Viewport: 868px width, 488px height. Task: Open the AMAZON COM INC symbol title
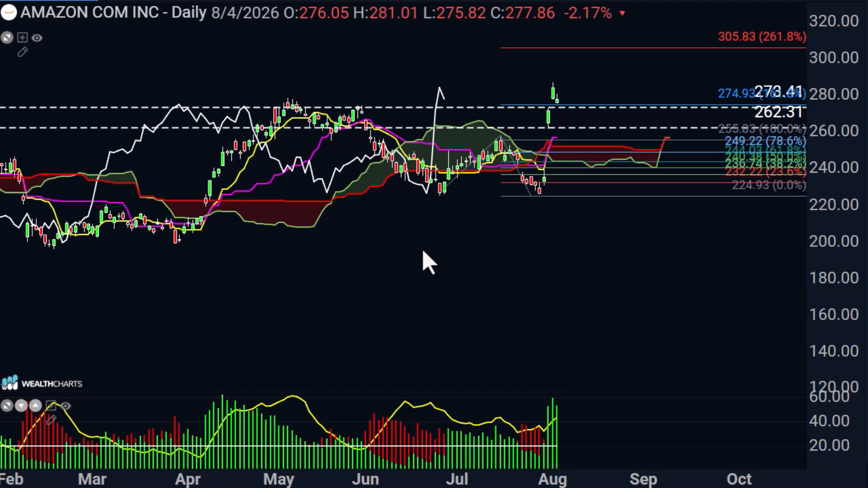point(90,13)
